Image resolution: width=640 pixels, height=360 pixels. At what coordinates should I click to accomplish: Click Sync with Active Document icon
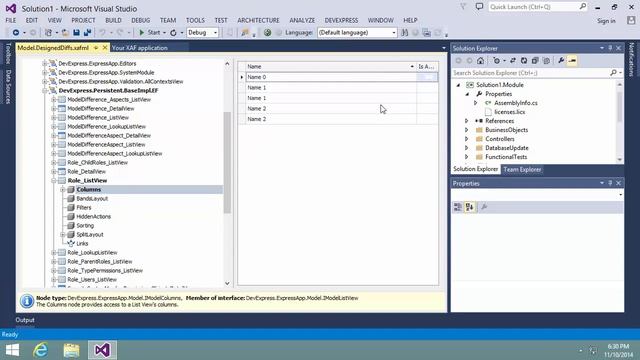pos(513,61)
